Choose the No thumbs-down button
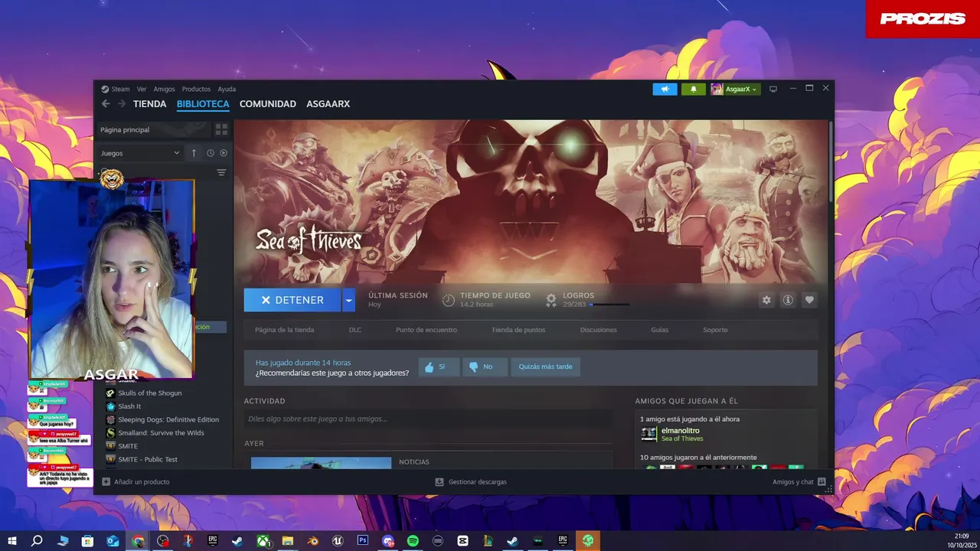 coord(485,367)
